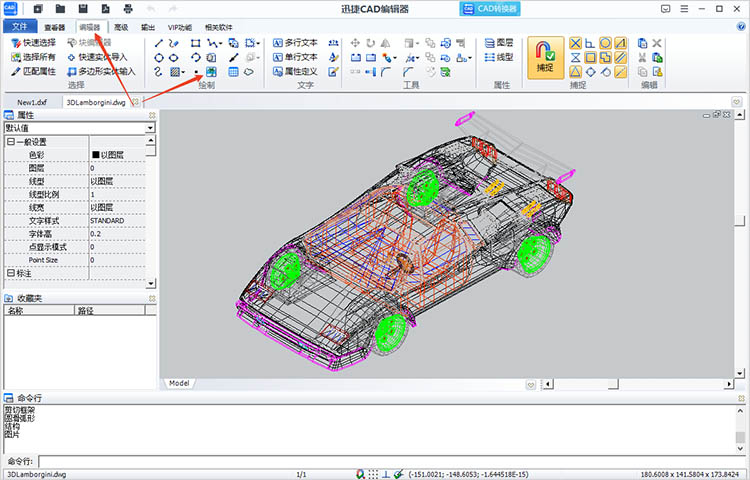The image size is (750, 480).
Task: Select the Rectangle drawing tool
Action: pos(196,44)
